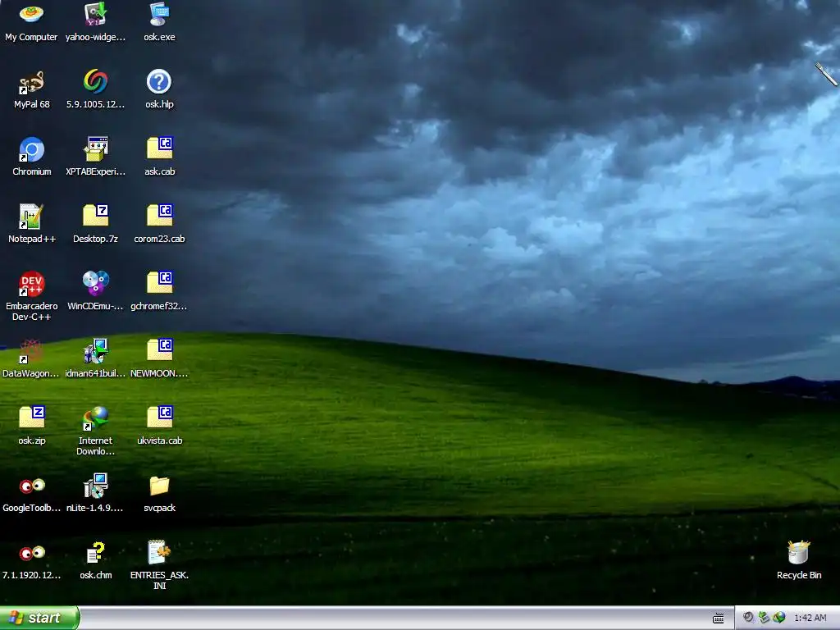840x630 pixels.
Task: Open the Start menu
Action: 39,618
